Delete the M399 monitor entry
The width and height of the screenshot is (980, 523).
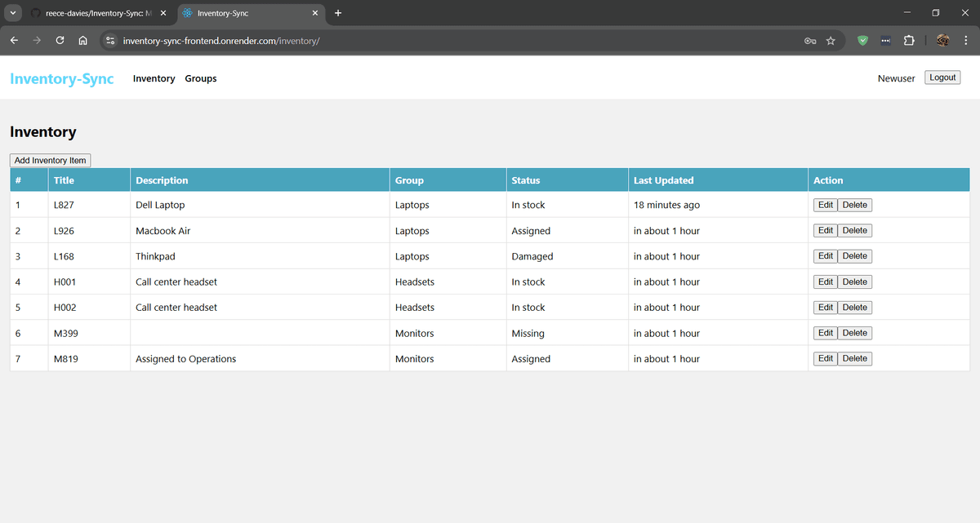[x=854, y=333]
